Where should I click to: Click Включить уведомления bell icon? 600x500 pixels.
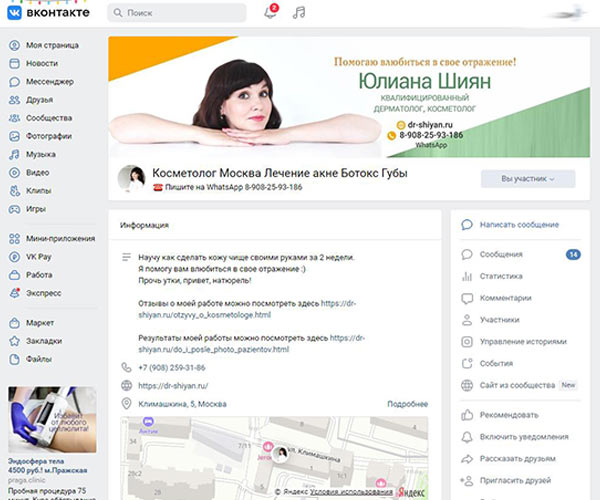click(x=467, y=437)
